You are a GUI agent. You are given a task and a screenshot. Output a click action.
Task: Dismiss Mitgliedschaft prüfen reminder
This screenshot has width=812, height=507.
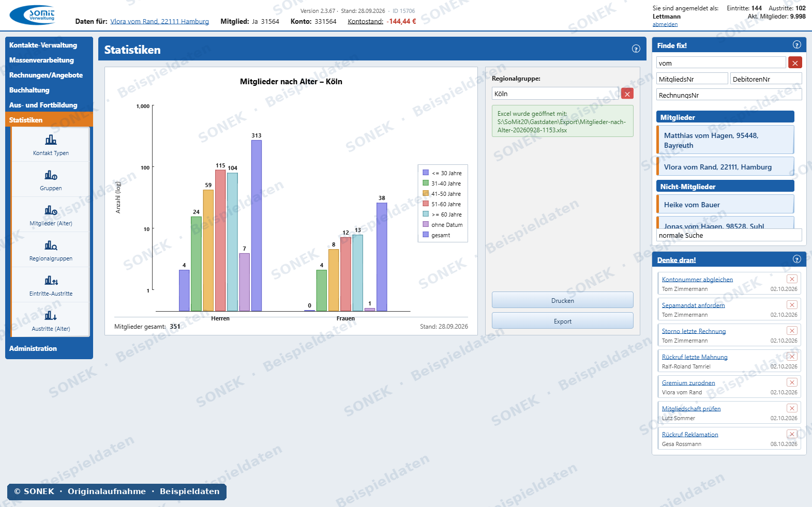click(792, 408)
